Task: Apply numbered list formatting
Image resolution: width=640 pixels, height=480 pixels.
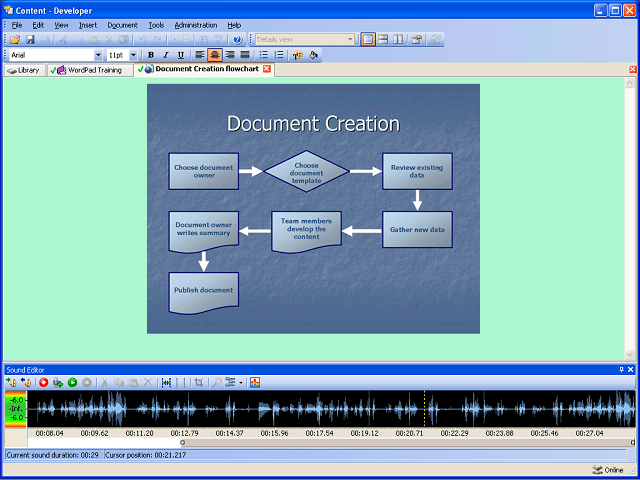Action: 279,55
